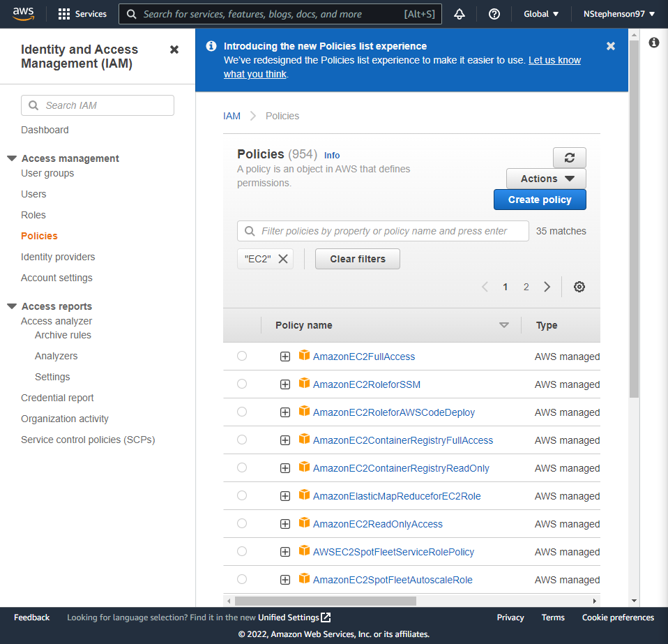Image resolution: width=668 pixels, height=644 pixels.
Task: Click the AmazonEC2RoleforSSM policy cube icon
Action: (304, 383)
